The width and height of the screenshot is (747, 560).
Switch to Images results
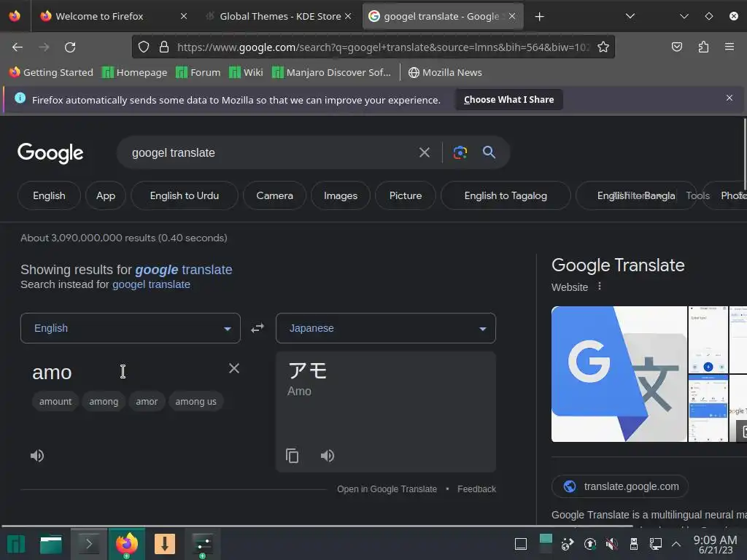pyautogui.click(x=340, y=195)
